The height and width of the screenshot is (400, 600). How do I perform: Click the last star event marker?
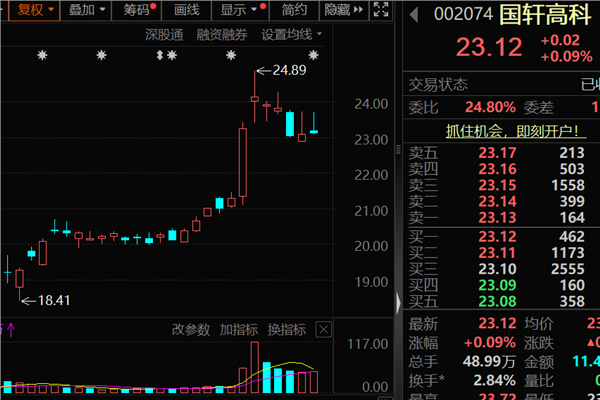(313, 56)
